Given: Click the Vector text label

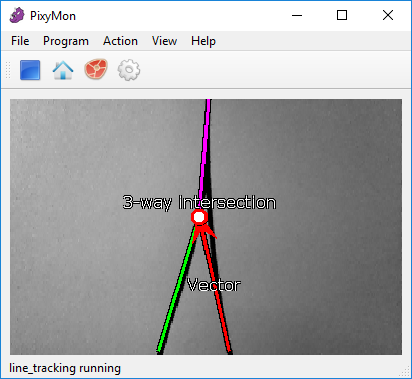Looking at the screenshot, I should point(214,285).
